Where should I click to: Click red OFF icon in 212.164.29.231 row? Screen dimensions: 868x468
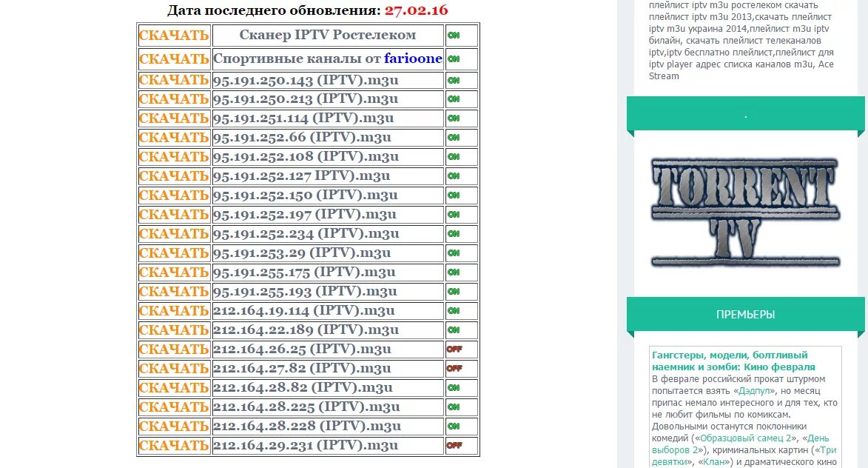point(454,446)
